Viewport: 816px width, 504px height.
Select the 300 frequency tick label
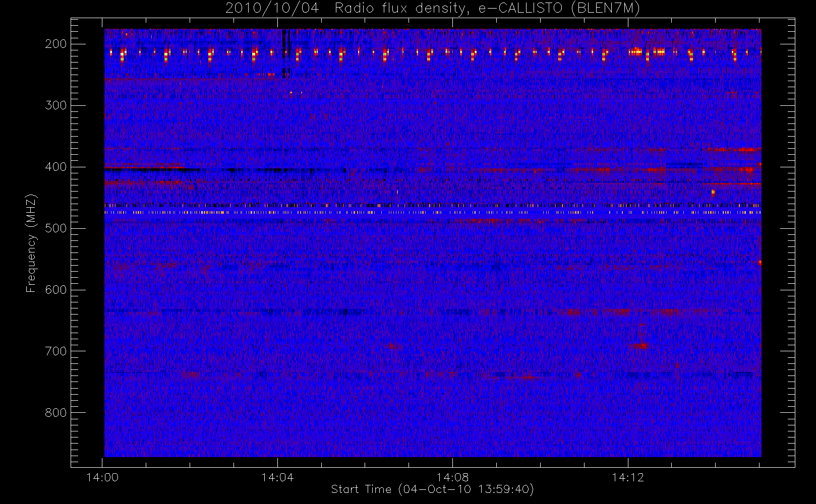(56, 105)
